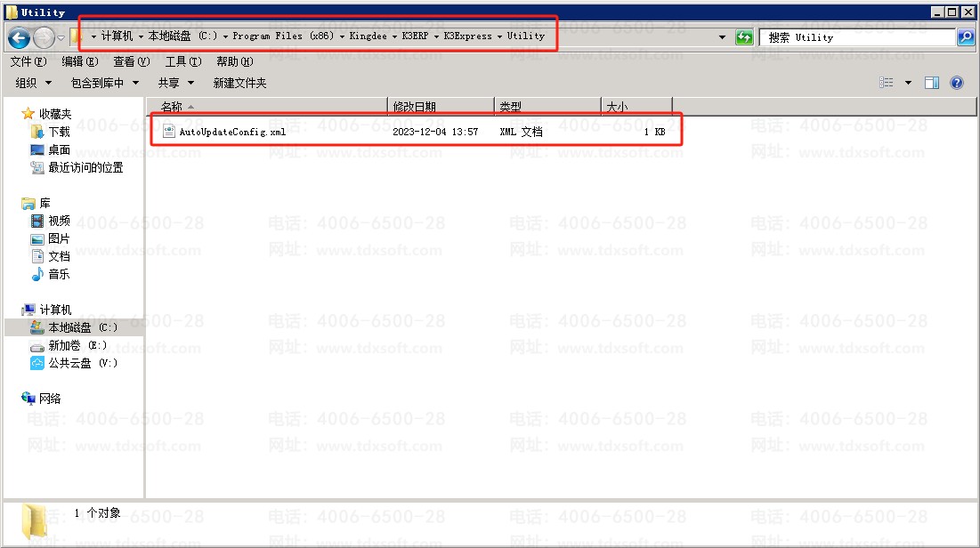Click the refresh icon beside address bar
Viewport: 980px width, 548px height.
coord(744,37)
